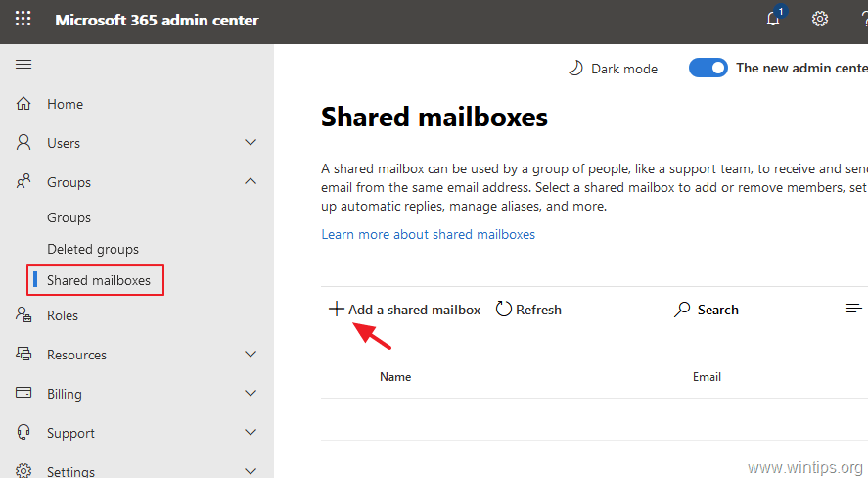Click the Billing card icon
868x478 pixels.
click(x=23, y=393)
